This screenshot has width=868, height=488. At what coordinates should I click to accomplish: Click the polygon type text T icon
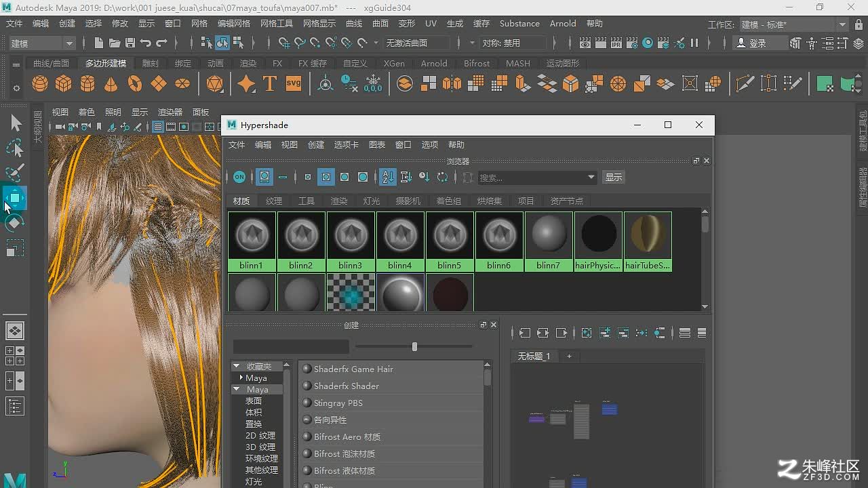click(x=270, y=84)
